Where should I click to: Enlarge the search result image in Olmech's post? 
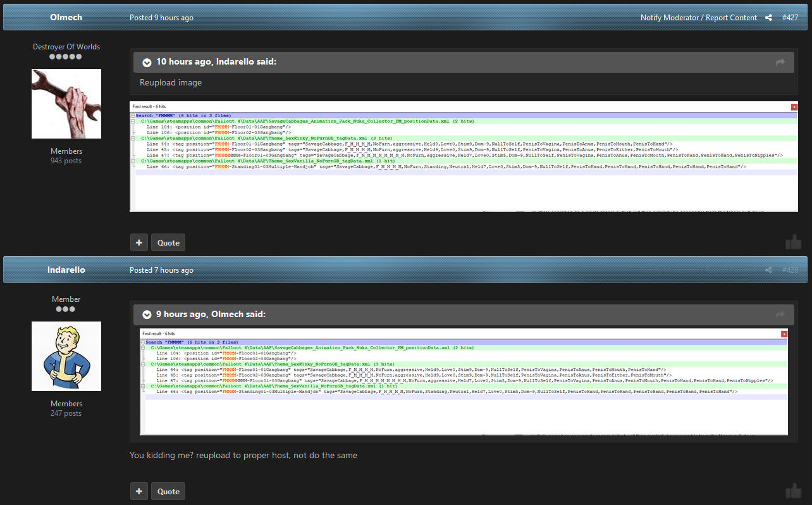464,156
